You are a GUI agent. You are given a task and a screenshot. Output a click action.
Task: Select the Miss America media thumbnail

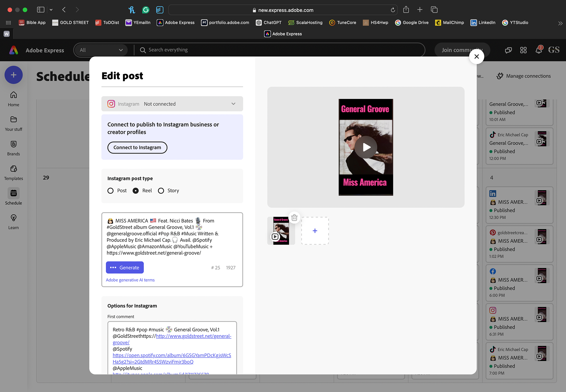(281, 231)
